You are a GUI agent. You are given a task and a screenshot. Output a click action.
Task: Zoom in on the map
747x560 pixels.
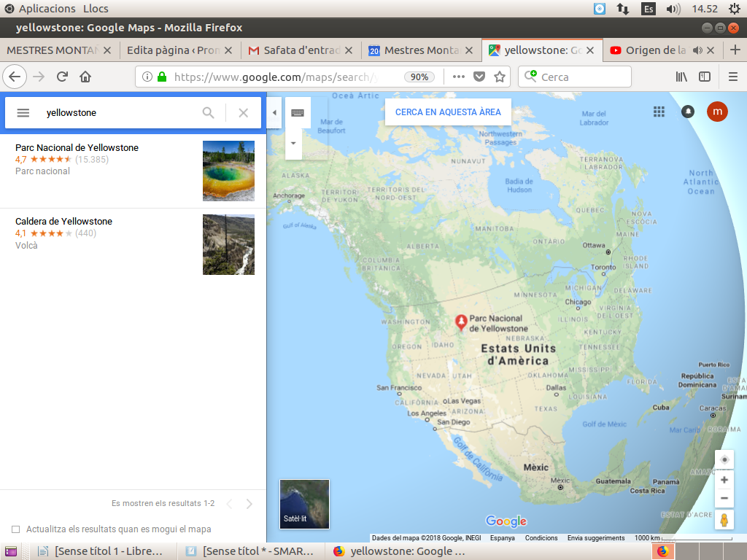click(x=724, y=480)
